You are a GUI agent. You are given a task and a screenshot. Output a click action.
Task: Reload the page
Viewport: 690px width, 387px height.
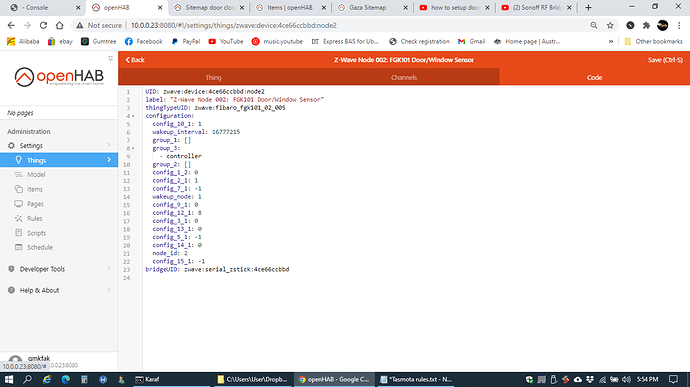[x=43, y=26]
